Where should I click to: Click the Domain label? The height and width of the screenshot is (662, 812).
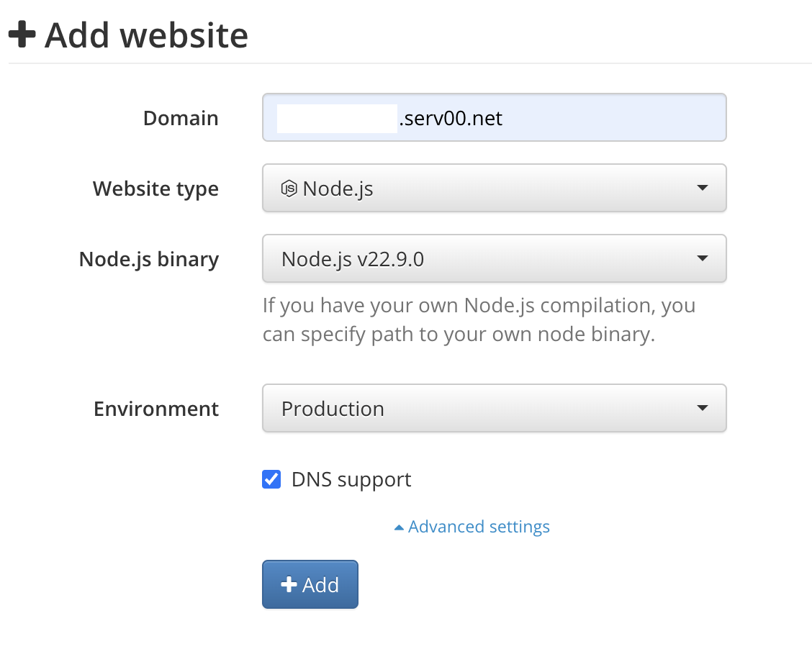(x=181, y=118)
